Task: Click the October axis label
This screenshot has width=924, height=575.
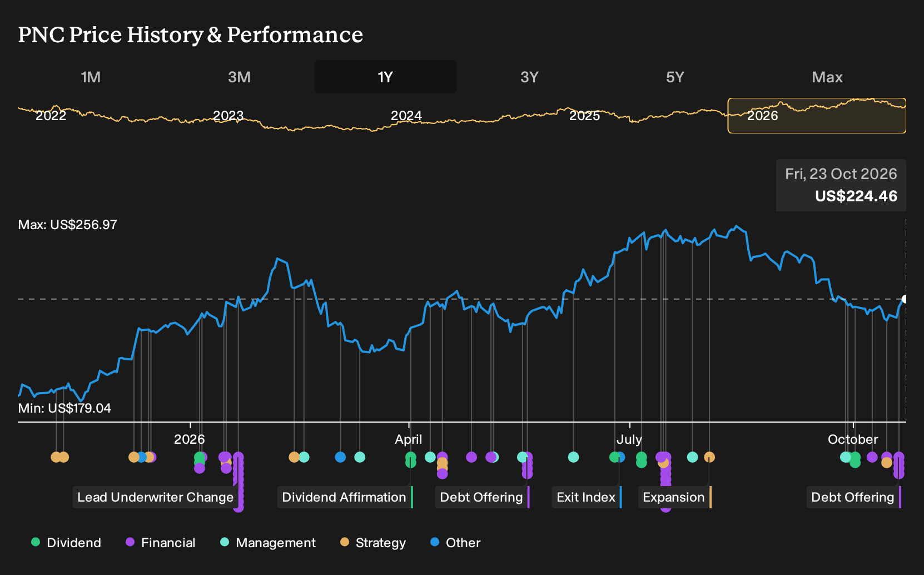Action: point(853,439)
